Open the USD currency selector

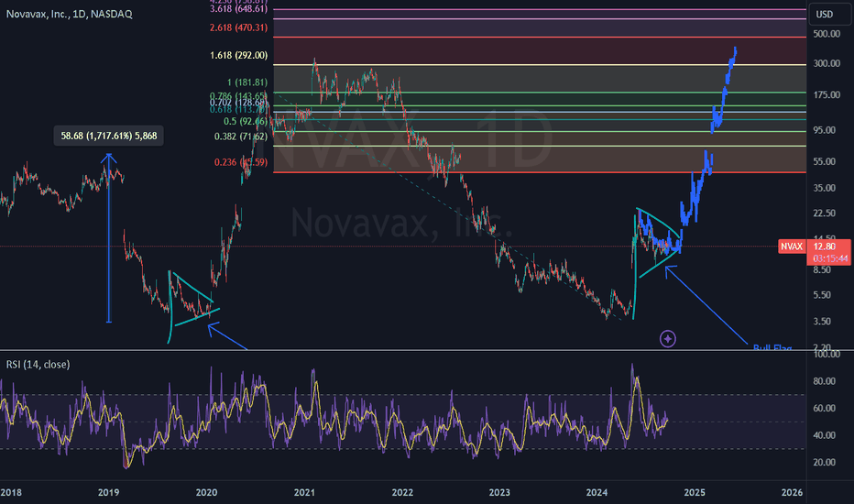coord(827,14)
